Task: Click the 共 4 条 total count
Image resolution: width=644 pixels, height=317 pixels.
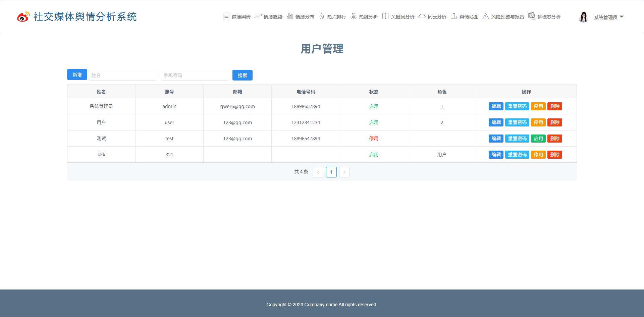Action: [x=301, y=172]
